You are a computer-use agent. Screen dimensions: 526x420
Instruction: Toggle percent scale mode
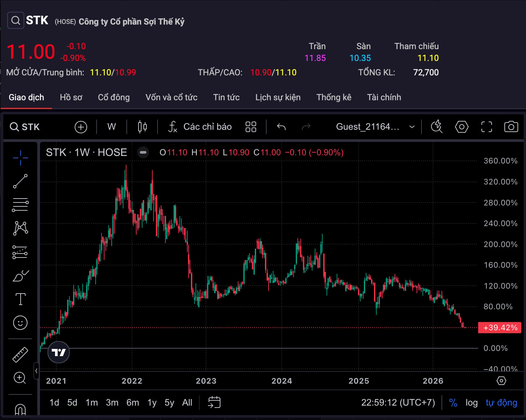(x=453, y=403)
